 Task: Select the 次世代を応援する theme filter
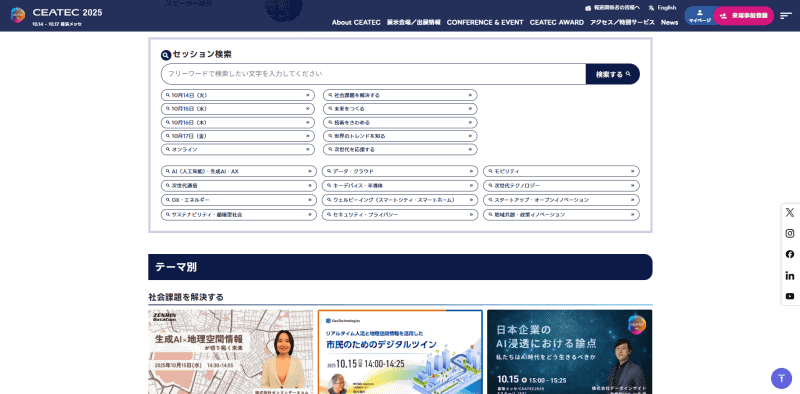click(400, 150)
